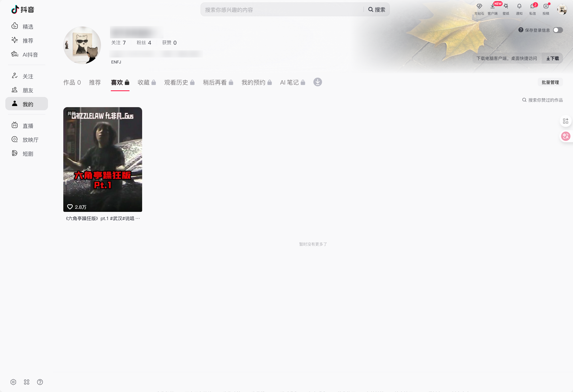573x392 pixels.
Task: Switch to 观看历史 tab
Action: point(179,82)
